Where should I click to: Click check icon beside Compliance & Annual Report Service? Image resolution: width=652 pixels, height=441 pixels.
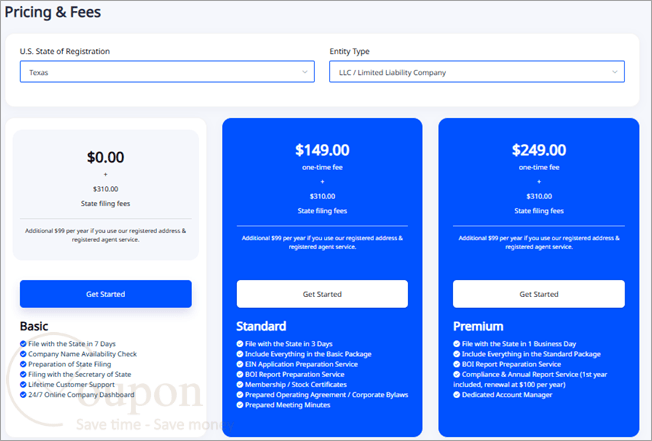click(x=457, y=374)
